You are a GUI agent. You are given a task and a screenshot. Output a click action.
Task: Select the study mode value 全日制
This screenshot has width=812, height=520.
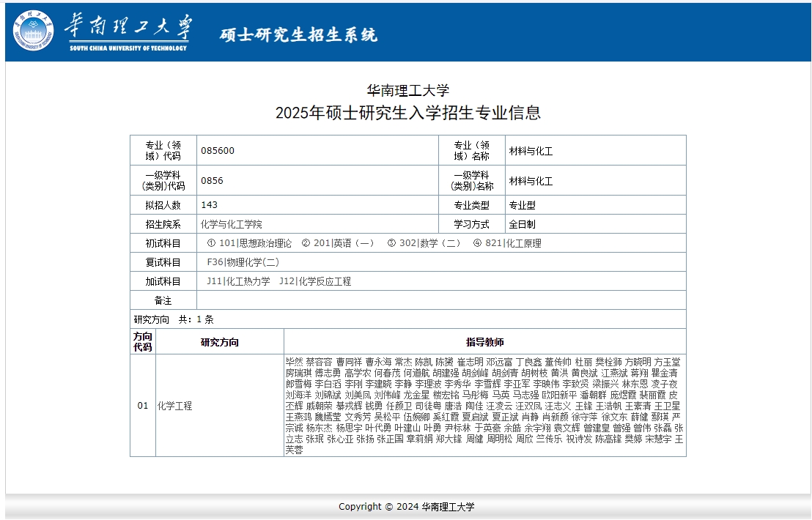pos(522,225)
